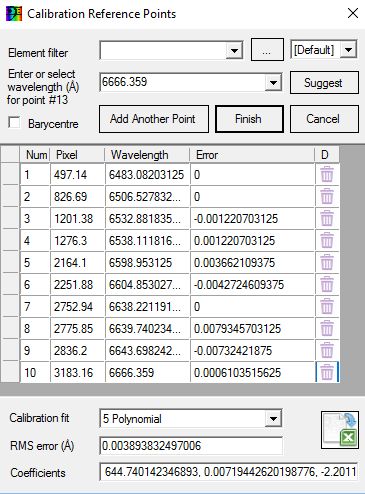Delete point 10 with wavelength 6666.359
The height and width of the screenshot is (494, 365).
pyautogui.click(x=327, y=372)
